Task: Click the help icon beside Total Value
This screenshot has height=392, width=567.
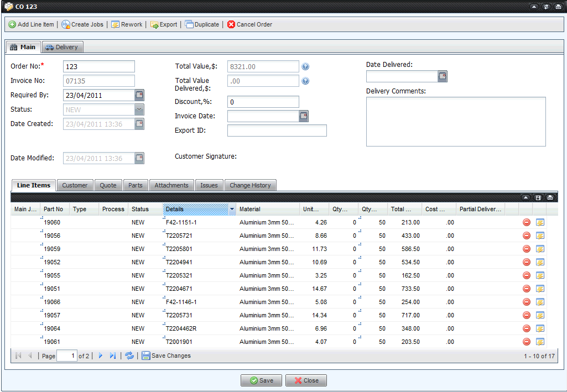Action: point(305,67)
